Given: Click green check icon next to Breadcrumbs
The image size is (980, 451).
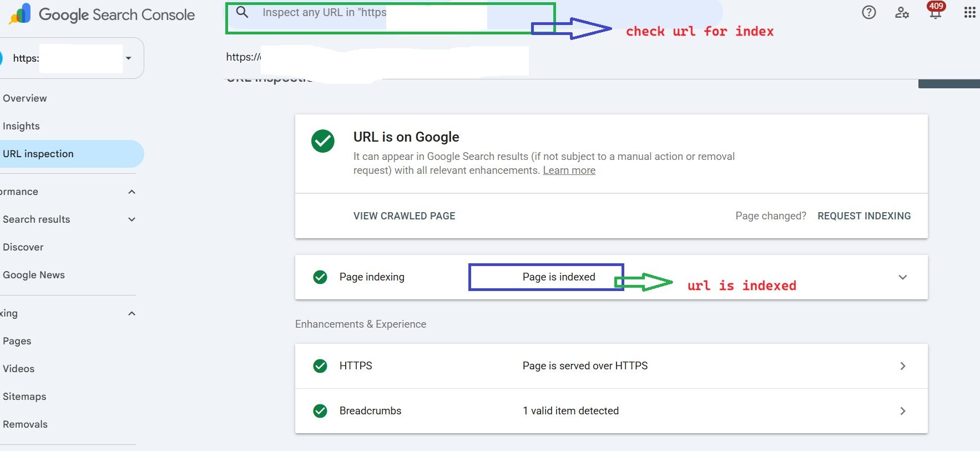Looking at the screenshot, I should pyautogui.click(x=320, y=410).
